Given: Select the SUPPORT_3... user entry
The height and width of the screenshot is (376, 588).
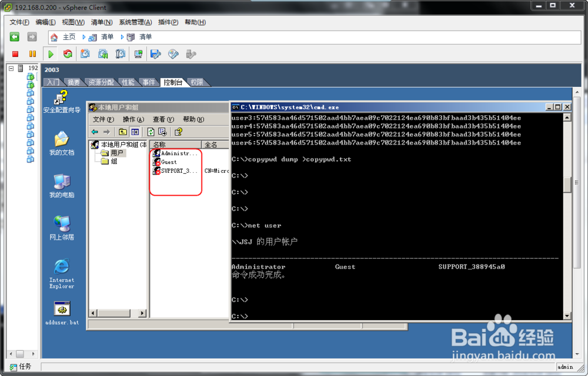Looking at the screenshot, I should point(175,171).
